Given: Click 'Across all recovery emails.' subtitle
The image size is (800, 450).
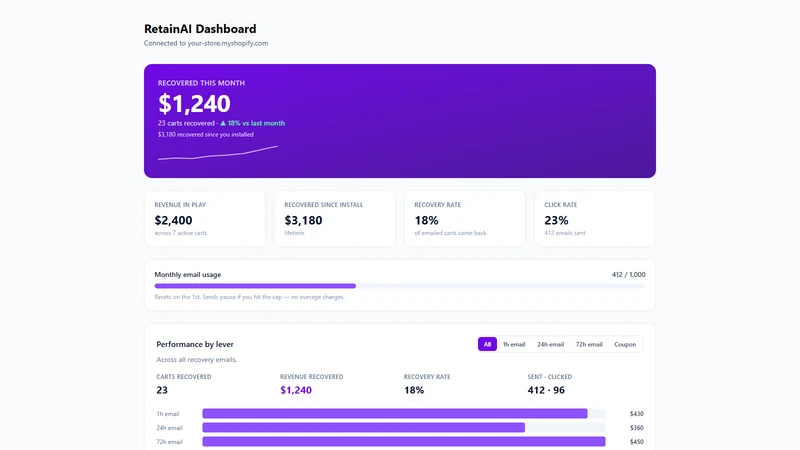Looking at the screenshot, I should coord(196,360).
